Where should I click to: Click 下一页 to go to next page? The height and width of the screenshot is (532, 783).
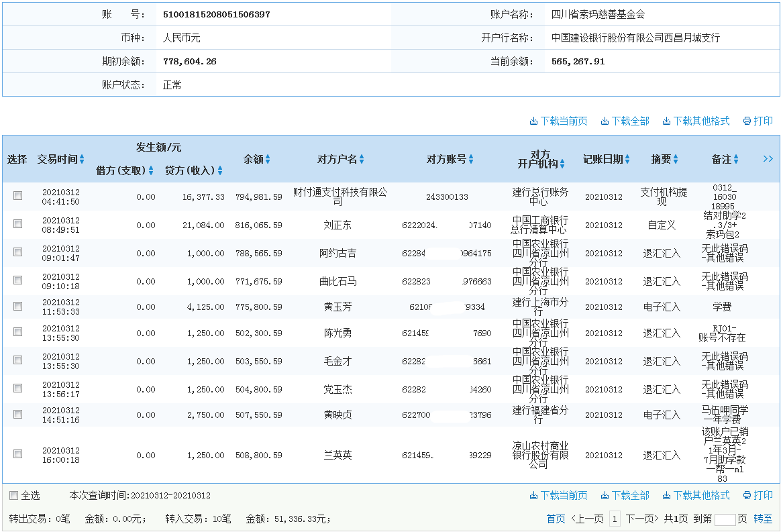tap(642, 519)
